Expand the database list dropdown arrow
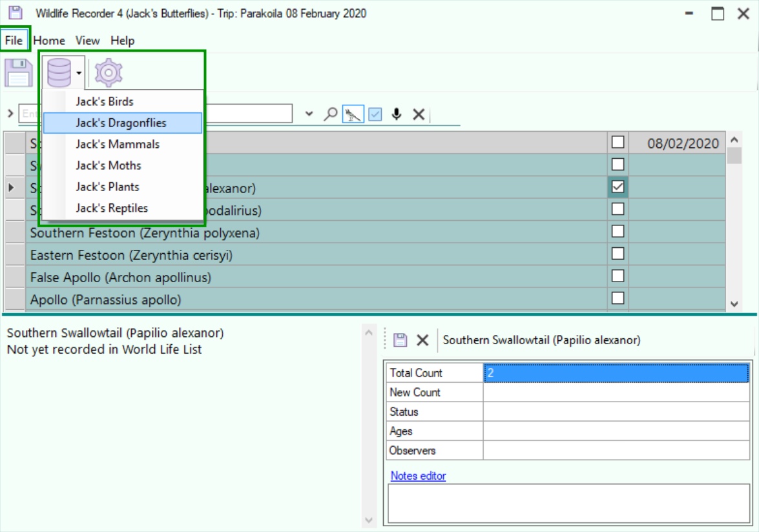 coord(79,73)
